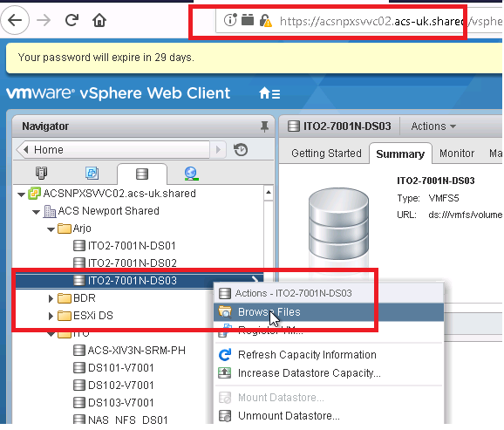This screenshot has width=504, height=430.
Task: Select datastore NAS_NFS_DS01
Action: (x=127, y=420)
